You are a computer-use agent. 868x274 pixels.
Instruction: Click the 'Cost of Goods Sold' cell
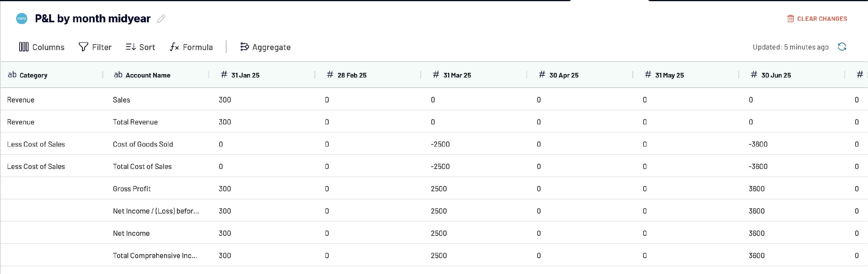143,144
